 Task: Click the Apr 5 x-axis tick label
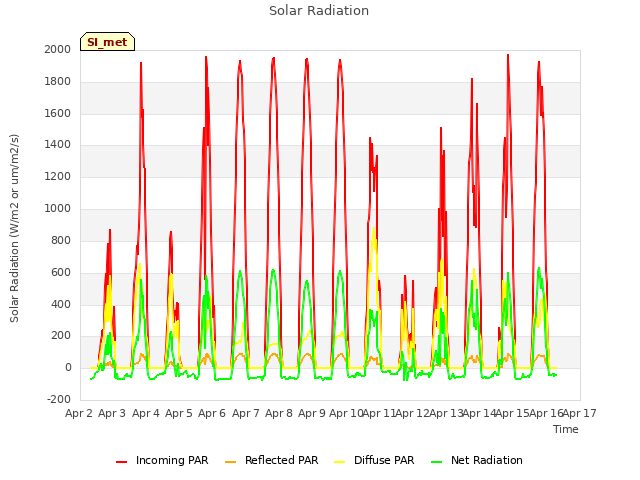click(179, 413)
